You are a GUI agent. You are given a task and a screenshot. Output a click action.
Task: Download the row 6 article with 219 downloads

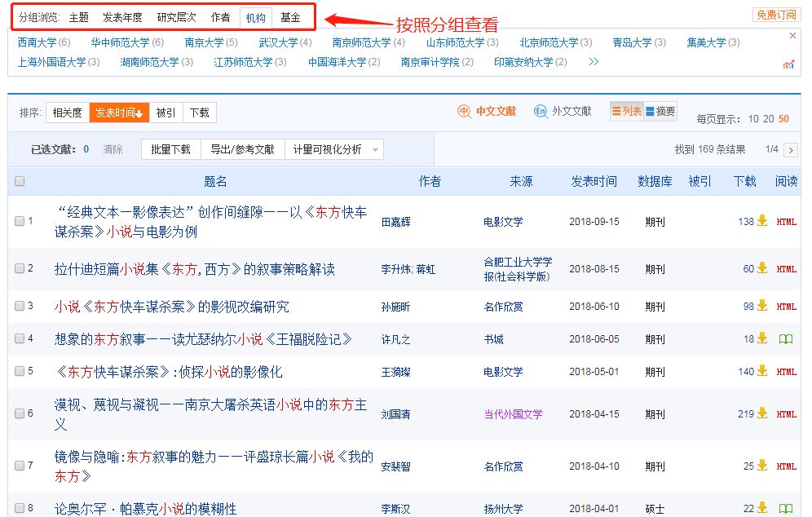(x=761, y=414)
